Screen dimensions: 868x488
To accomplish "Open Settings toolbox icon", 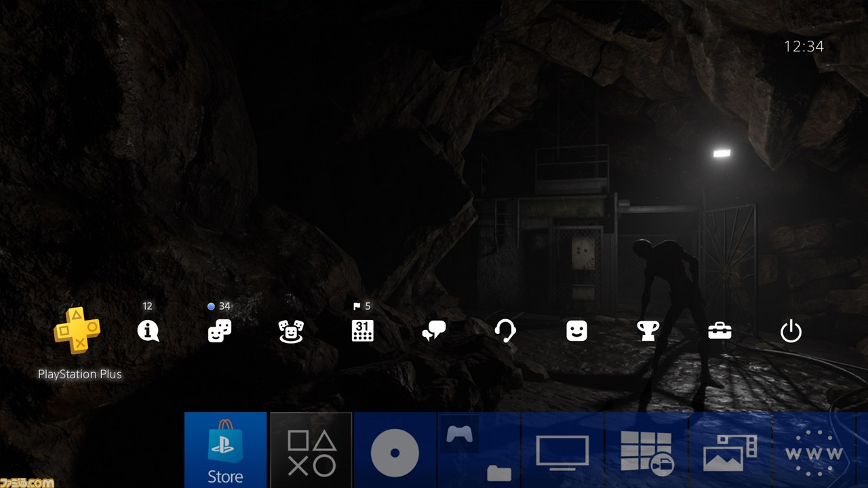I will (x=719, y=331).
